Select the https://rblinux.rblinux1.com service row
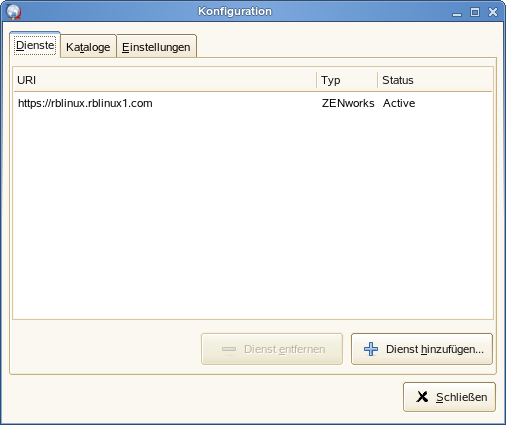Image resolution: width=506 pixels, height=425 pixels. pos(253,103)
